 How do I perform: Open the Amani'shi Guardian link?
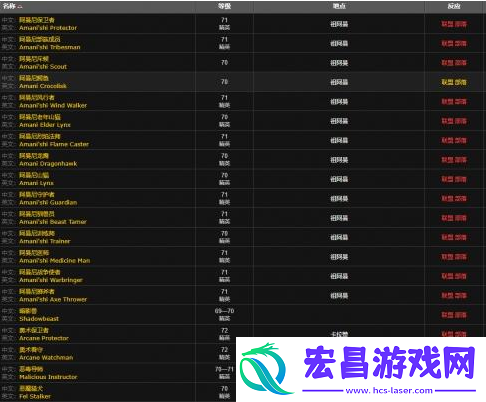pos(48,202)
